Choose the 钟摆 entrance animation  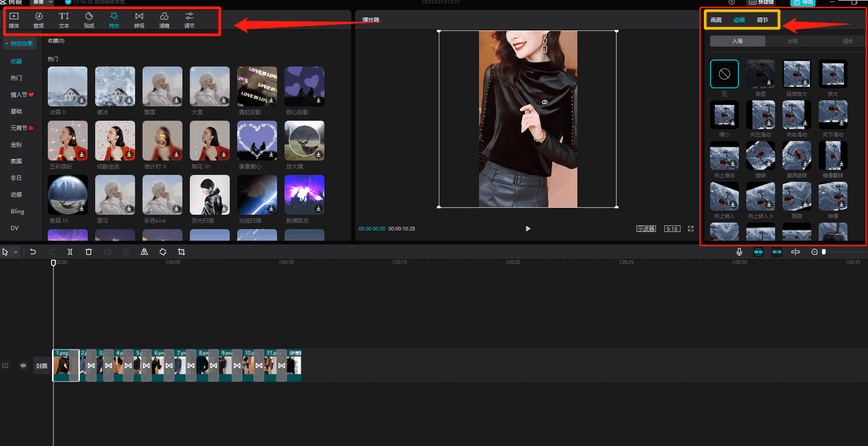pyautogui.click(x=833, y=195)
